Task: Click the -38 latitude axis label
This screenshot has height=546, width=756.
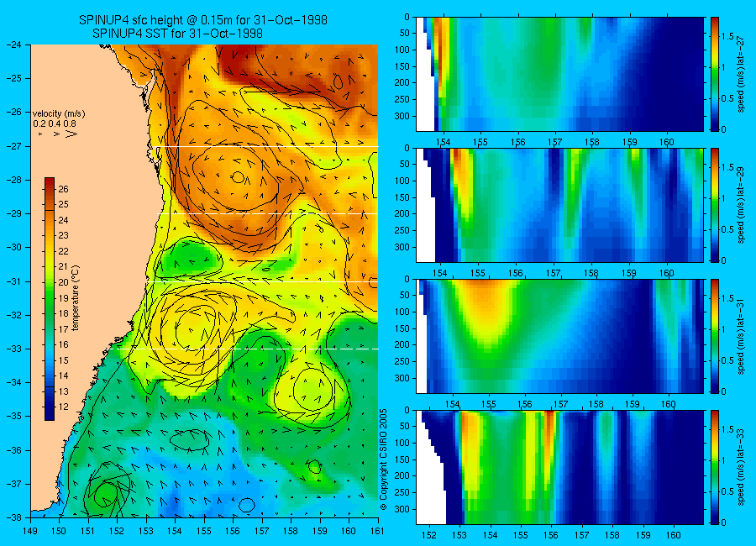Action: point(14,517)
